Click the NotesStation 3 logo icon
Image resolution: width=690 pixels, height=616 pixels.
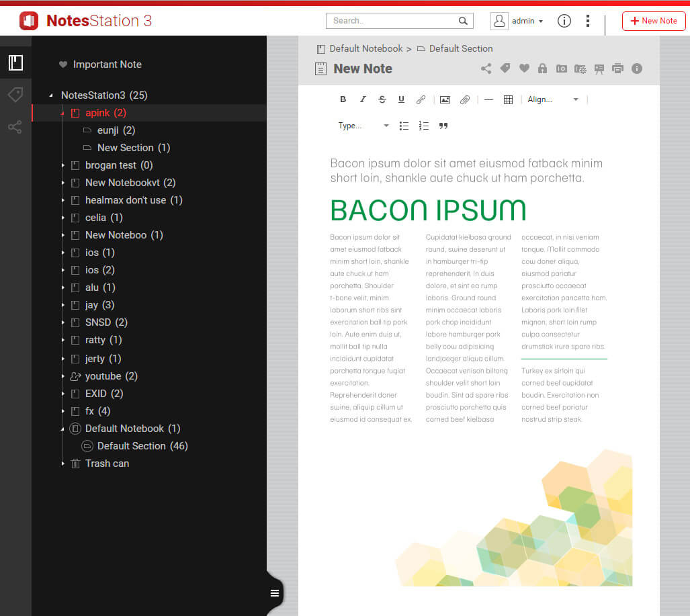(29, 21)
